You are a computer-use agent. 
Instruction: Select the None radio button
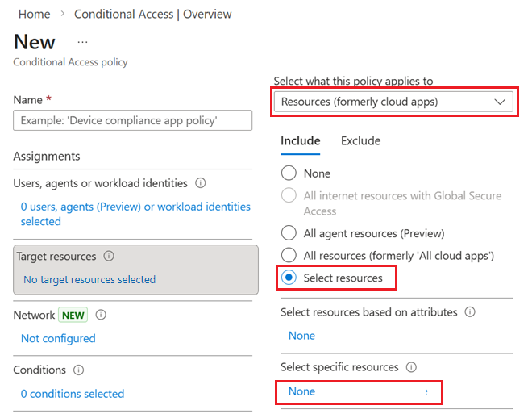(x=289, y=173)
